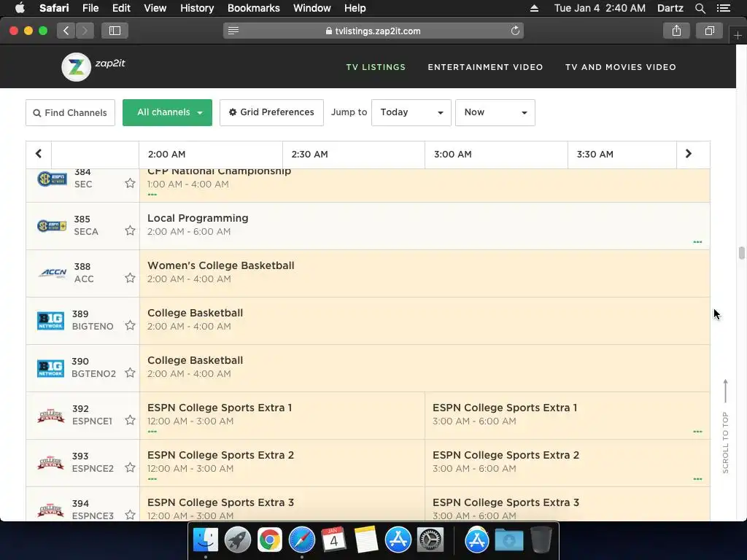Open Women's College Basketball listing

(x=425, y=273)
